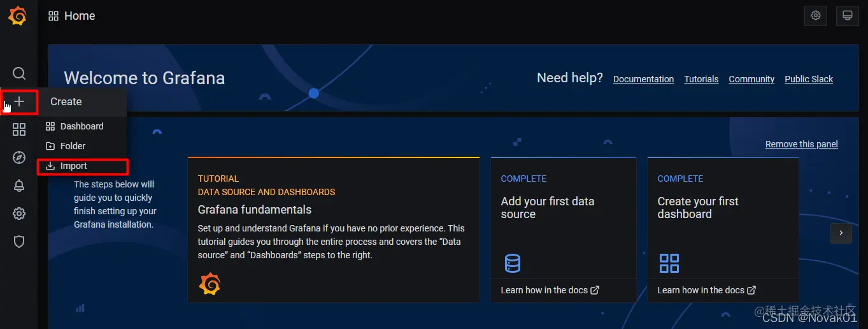This screenshot has width=868, height=329.
Task: Open data source Learn how in the docs
Action: click(550, 290)
